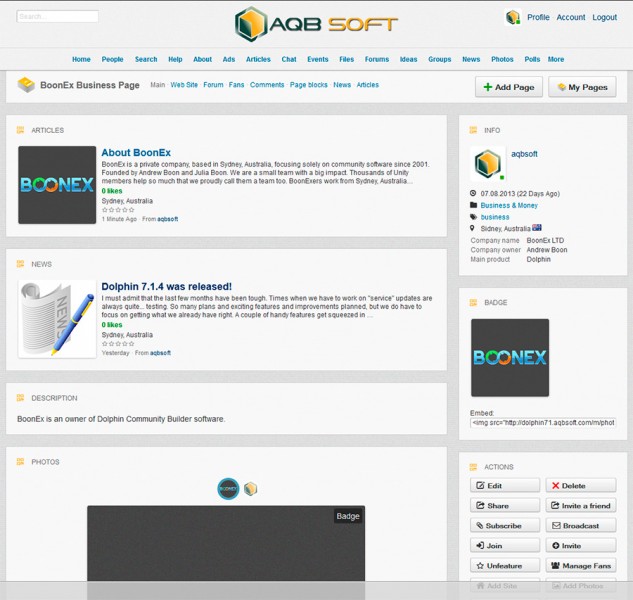633x600 pixels.
Task: Open aqbsoft username link in Info
Action: pyautogui.click(x=524, y=154)
